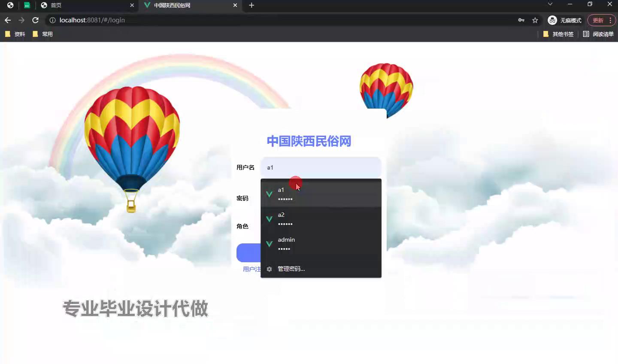Open new tab with plus icon
This screenshot has height=364, width=618.
coord(251,5)
